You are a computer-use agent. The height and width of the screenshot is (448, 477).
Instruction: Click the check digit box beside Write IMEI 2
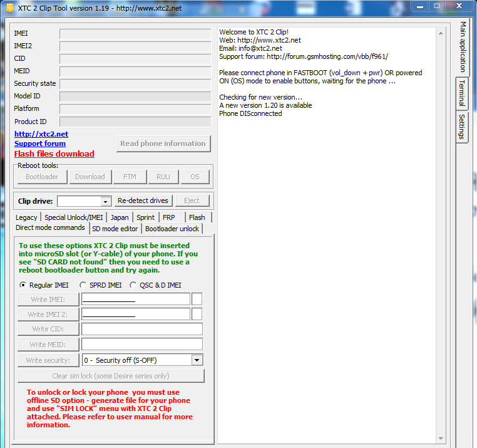pyautogui.click(x=197, y=314)
